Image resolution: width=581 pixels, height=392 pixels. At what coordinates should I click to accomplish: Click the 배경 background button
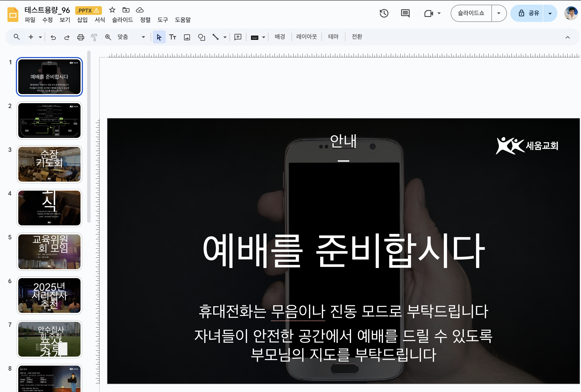click(x=280, y=37)
